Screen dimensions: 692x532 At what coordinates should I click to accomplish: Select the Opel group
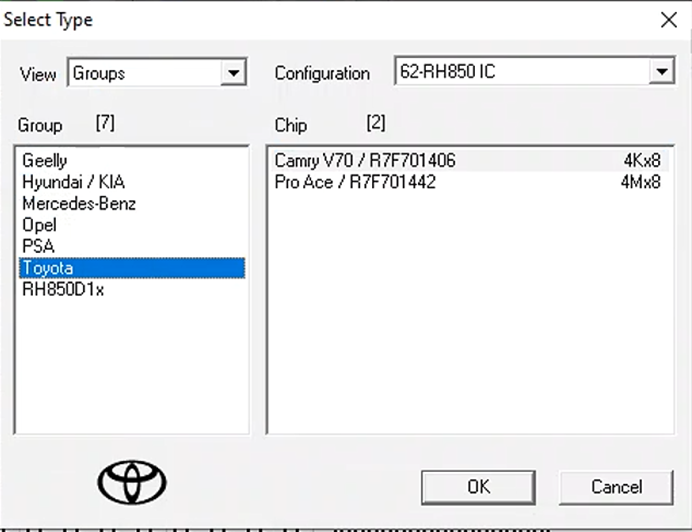39,225
